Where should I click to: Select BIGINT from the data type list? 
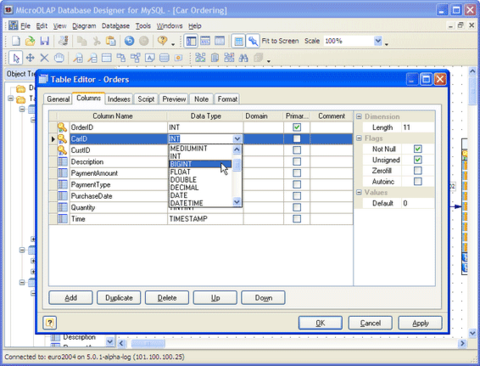click(x=200, y=164)
